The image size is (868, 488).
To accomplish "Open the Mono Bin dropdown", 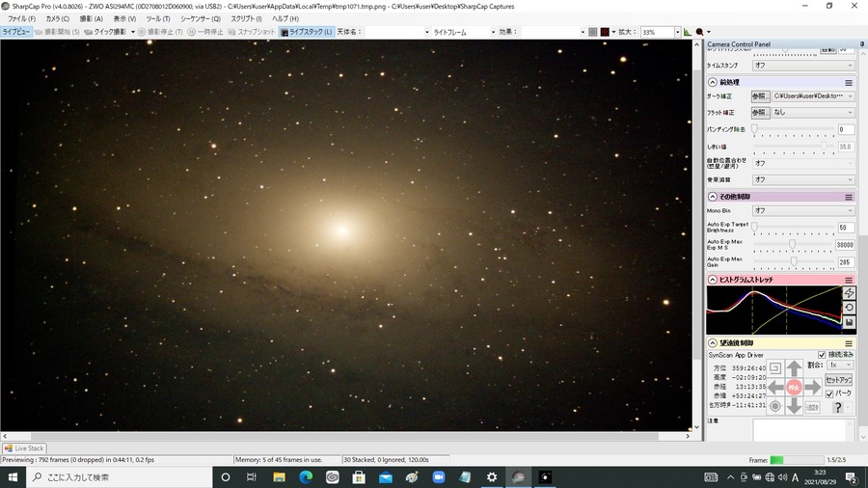I will click(x=803, y=211).
